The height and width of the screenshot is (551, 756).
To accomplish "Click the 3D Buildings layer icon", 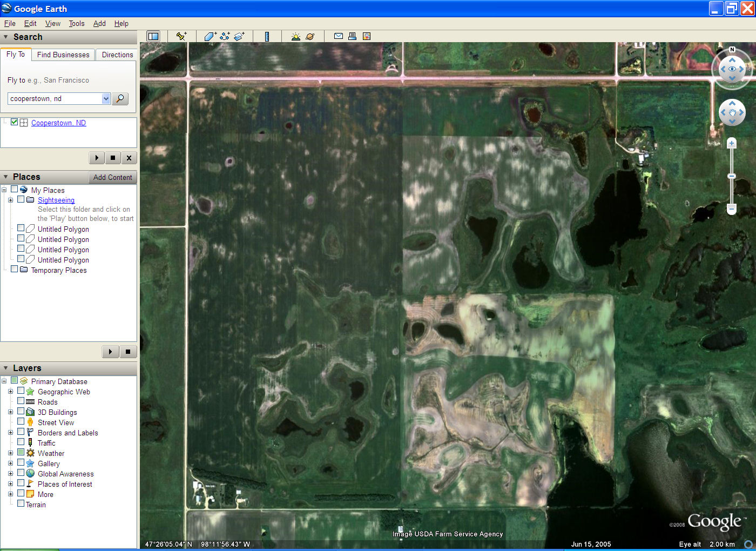I will pos(30,412).
